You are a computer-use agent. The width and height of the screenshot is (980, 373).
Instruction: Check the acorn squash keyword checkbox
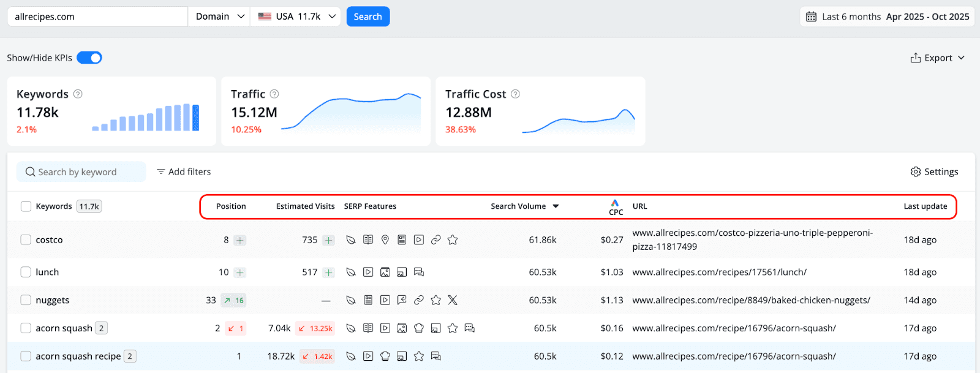point(26,328)
